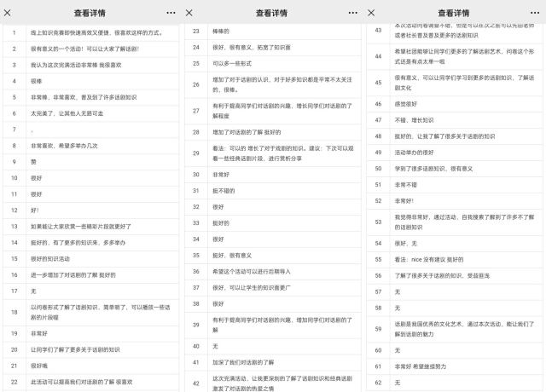
Task: Select the '很好' answer in row 34
Action: (218, 239)
